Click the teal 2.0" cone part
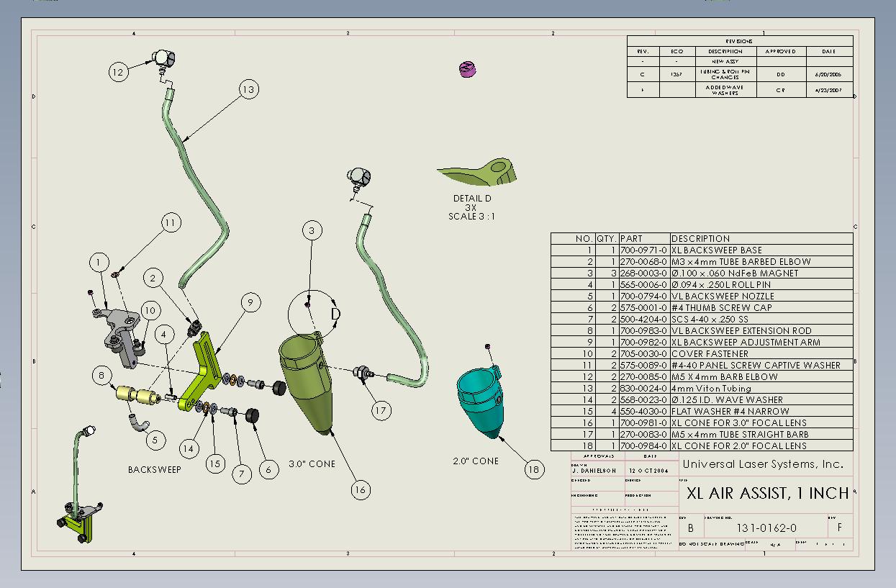 coord(477,398)
